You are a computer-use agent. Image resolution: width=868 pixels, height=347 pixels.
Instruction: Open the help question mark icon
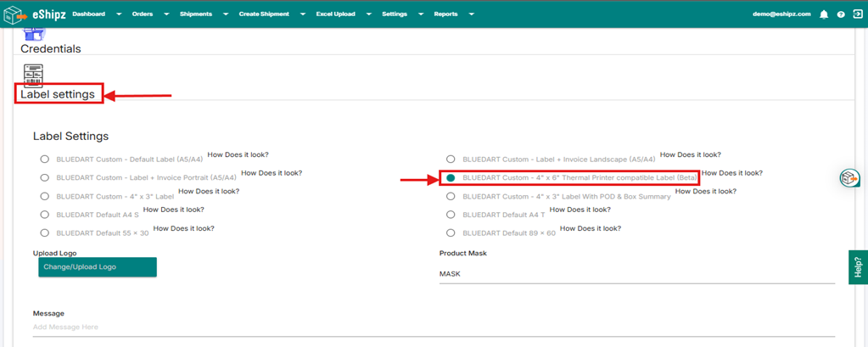[x=841, y=14]
